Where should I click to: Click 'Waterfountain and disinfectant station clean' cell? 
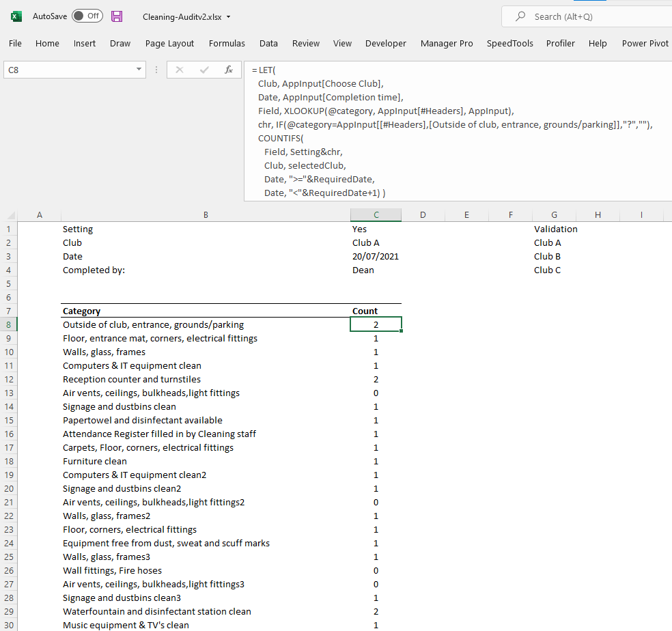coord(206,611)
